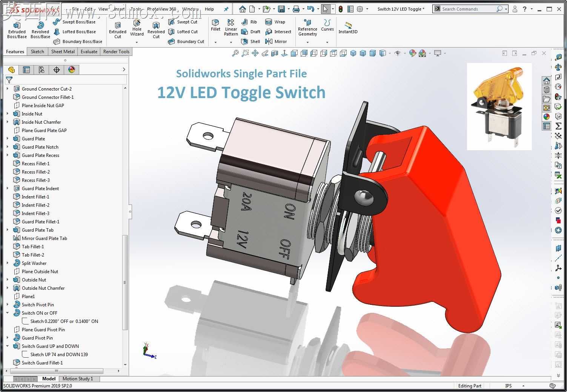Viewport: 567px width, 392px height.
Task: Click the Open file icon
Action: pyautogui.click(x=267, y=9)
